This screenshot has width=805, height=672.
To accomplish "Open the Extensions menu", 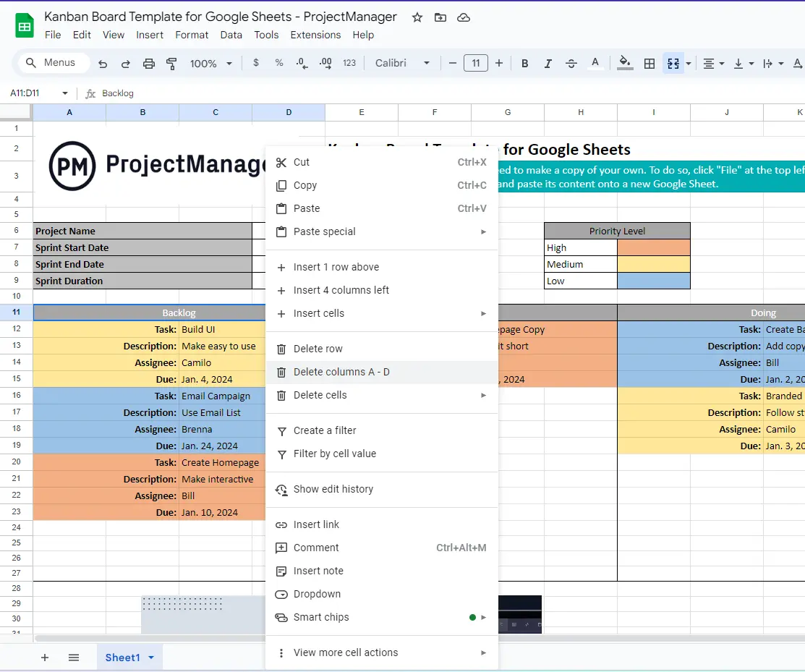I will [x=315, y=35].
